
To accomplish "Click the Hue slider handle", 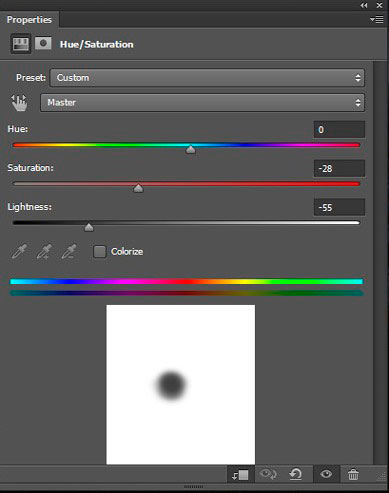I will point(191,149).
